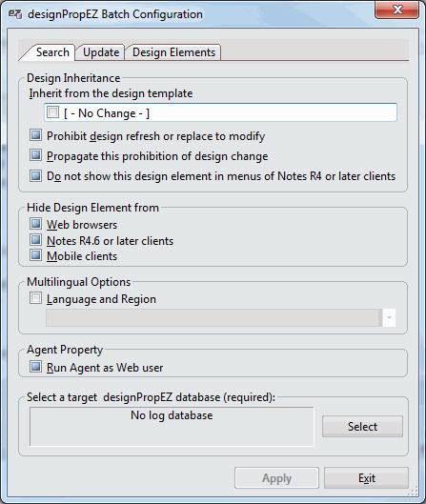This screenshot has height=504, width=426.
Task: Click the Apply button
Action: [x=276, y=478]
